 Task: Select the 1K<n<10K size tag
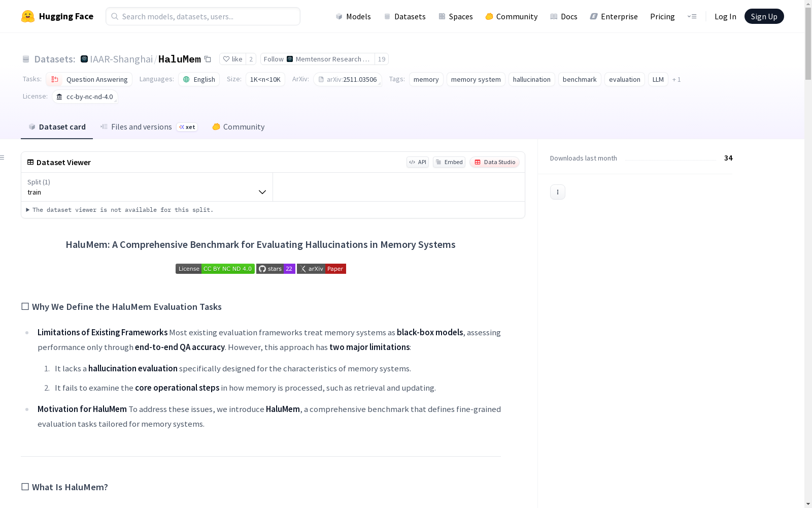click(x=265, y=79)
